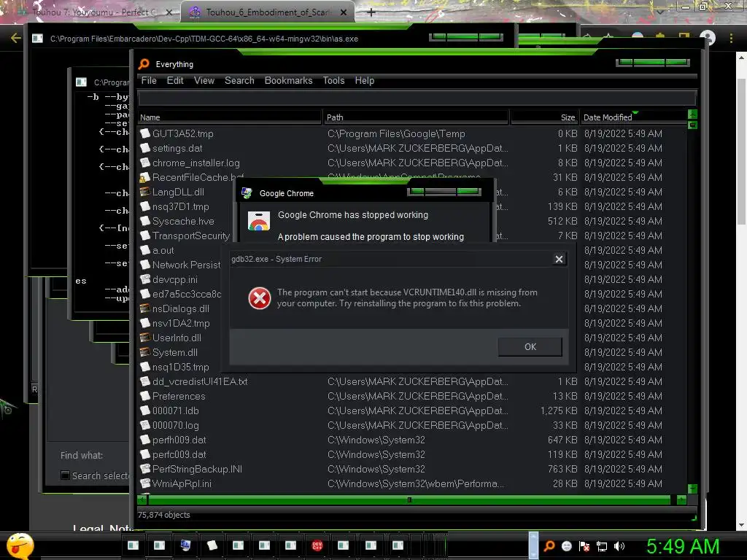The height and width of the screenshot is (560, 747).
Task: Open the Bookmarks menu in Everything
Action: (x=288, y=80)
